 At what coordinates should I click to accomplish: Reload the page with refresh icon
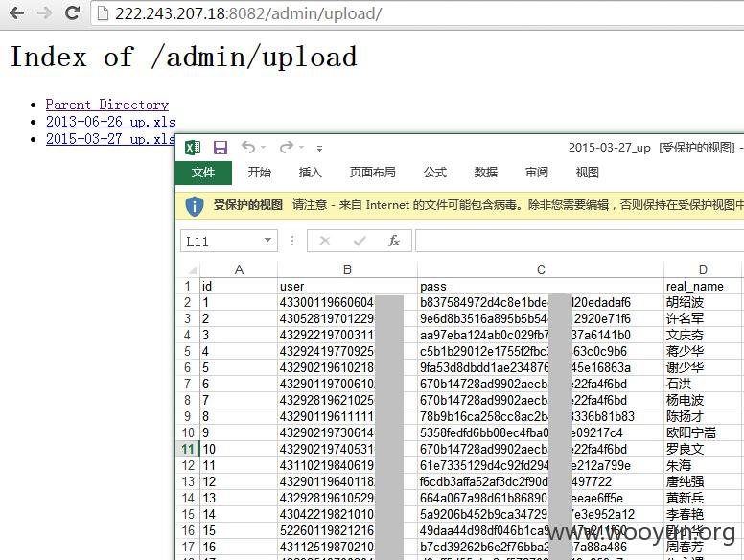coord(72,12)
